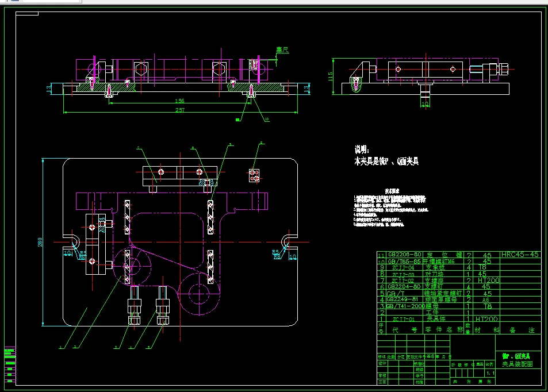Viewport: 548px width, 392px height.
Task: Select the 设计 label in title block
Action: coord(382,363)
